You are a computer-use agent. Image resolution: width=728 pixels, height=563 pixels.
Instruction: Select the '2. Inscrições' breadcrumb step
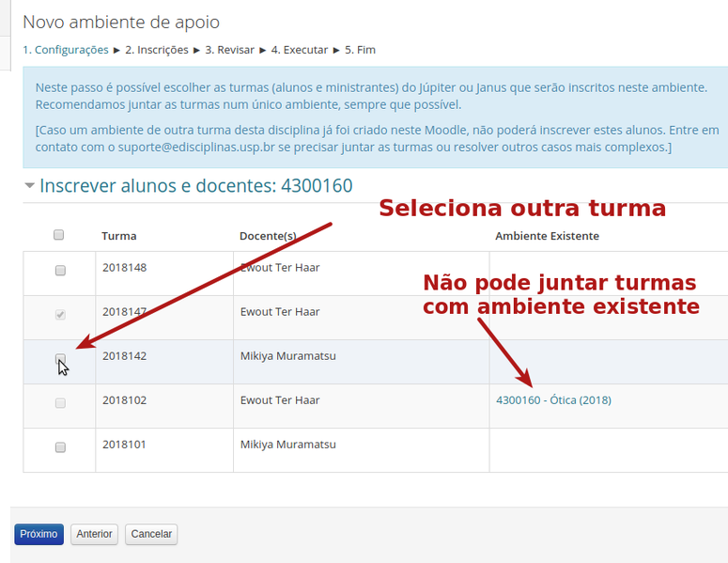click(157, 50)
